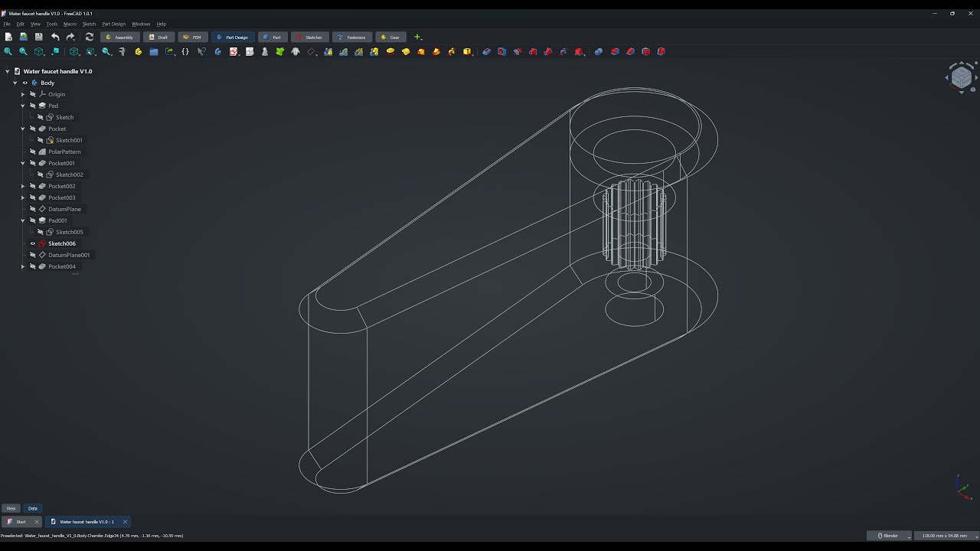980x551 pixels.
Task: Collapse the Pocket001 tree node
Action: pyautogui.click(x=23, y=163)
